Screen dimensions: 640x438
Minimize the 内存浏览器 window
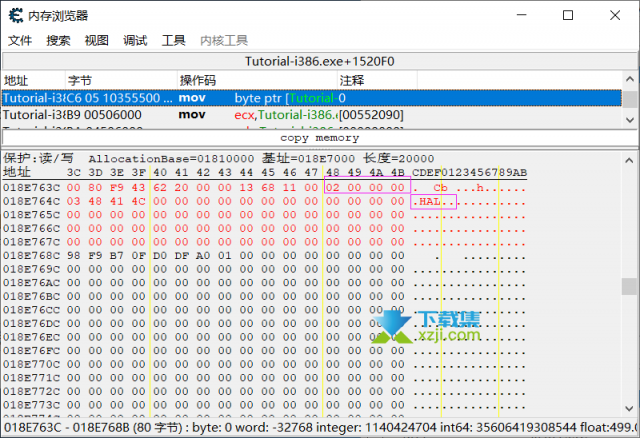tap(522, 16)
